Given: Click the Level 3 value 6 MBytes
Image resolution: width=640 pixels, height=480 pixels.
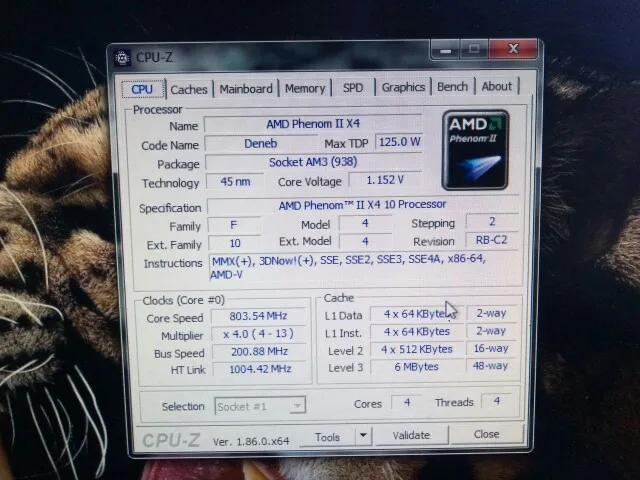Looking at the screenshot, I should 417,367.
